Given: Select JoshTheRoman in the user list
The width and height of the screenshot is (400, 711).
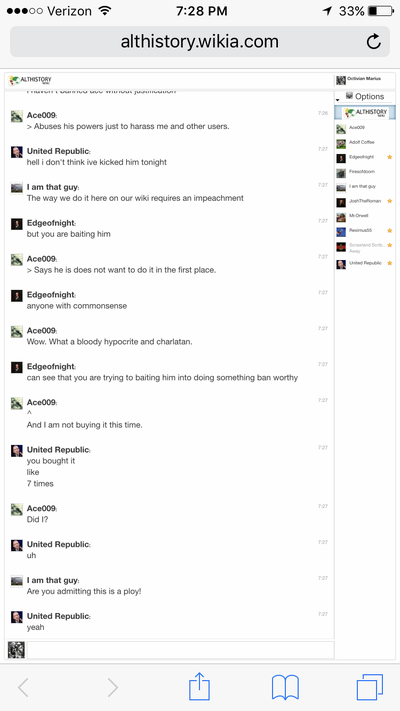Looking at the screenshot, I should pyautogui.click(x=365, y=201).
